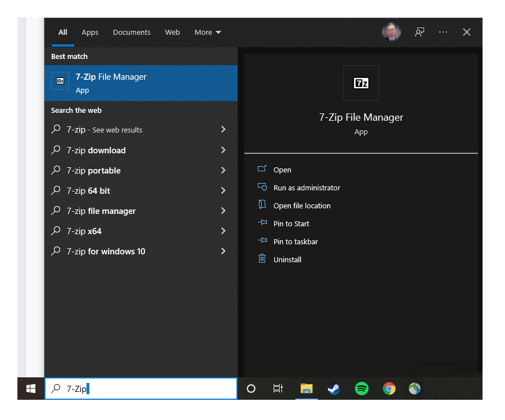Expand the More filter dropdown
The width and height of the screenshot is (505, 420).
click(207, 32)
